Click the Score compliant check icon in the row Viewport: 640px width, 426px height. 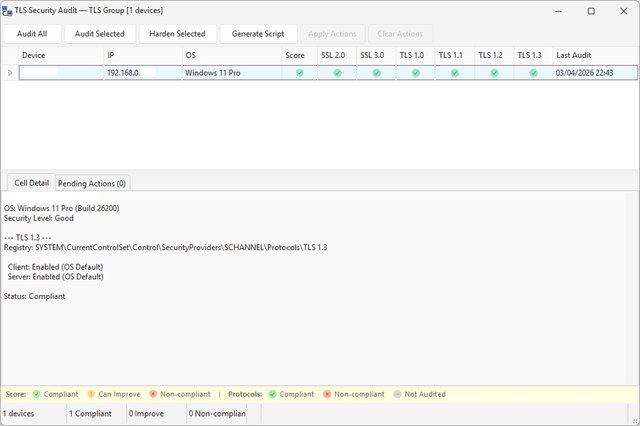click(x=300, y=73)
